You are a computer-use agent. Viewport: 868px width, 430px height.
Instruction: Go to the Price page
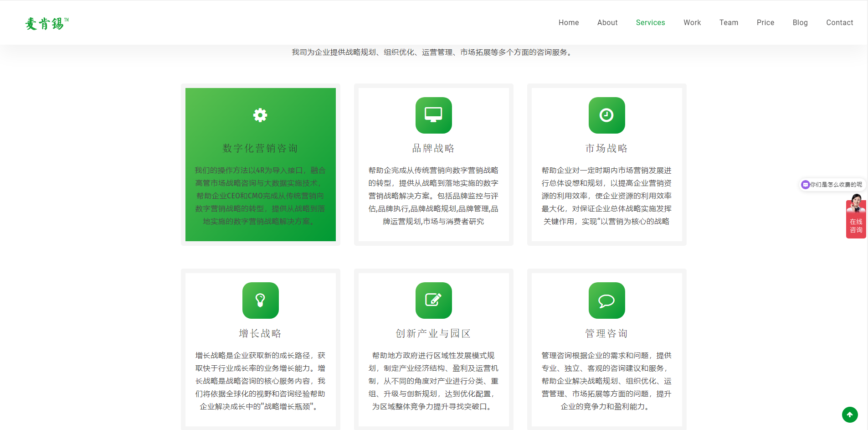[765, 22]
